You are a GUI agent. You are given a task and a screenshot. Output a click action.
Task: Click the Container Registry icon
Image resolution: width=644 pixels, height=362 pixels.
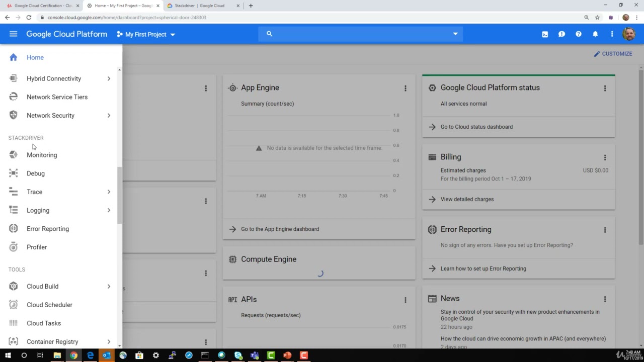pos(14,341)
